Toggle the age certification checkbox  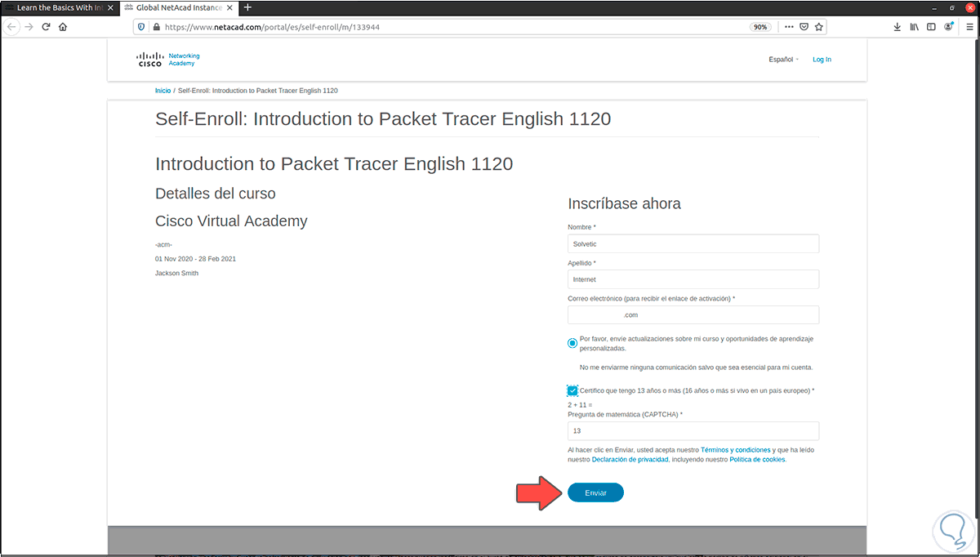(x=572, y=391)
